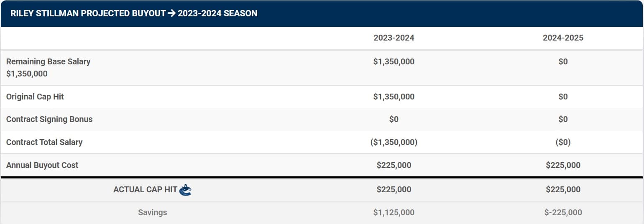
Task: Click Contract Signing Bonus amount for 2024-2025
Action: [x=563, y=119]
